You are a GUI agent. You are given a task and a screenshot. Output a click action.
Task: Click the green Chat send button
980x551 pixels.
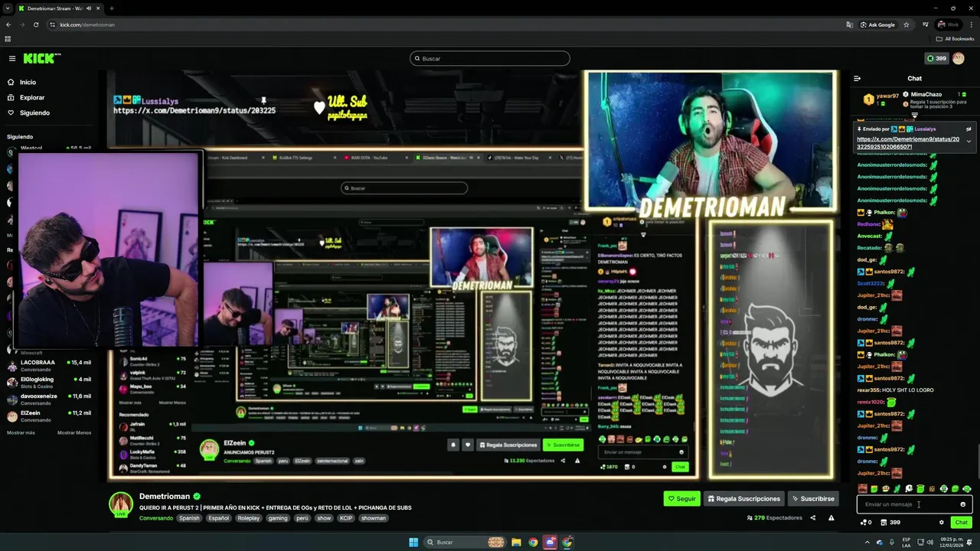[x=961, y=522]
